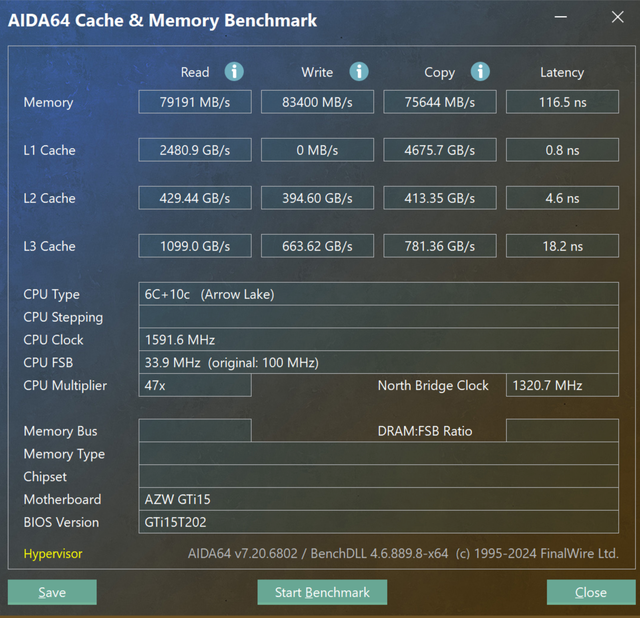
Task: Start the benchmark
Action: (322, 592)
